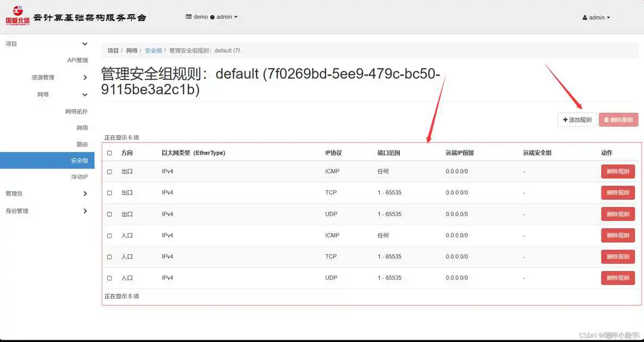Click the trash icon on 删除规则
The width and height of the screenshot is (644, 342).
tap(606, 119)
